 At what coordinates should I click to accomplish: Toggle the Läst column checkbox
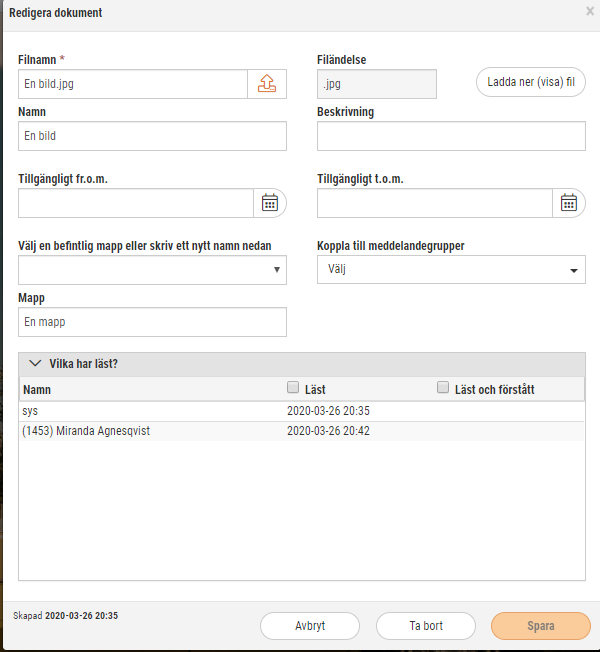[x=293, y=388]
